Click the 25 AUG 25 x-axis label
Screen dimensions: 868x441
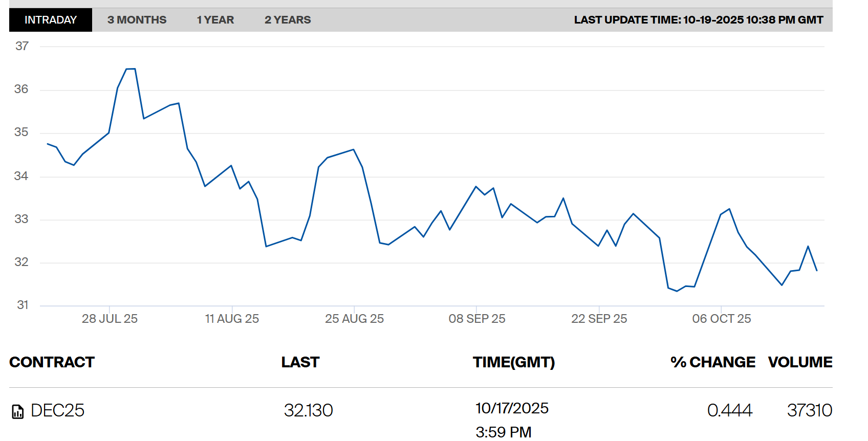pyautogui.click(x=354, y=319)
